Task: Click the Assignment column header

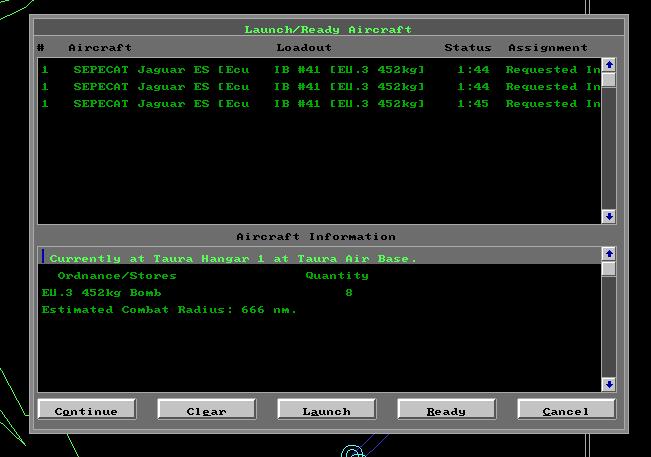Action: (x=548, y=48)
